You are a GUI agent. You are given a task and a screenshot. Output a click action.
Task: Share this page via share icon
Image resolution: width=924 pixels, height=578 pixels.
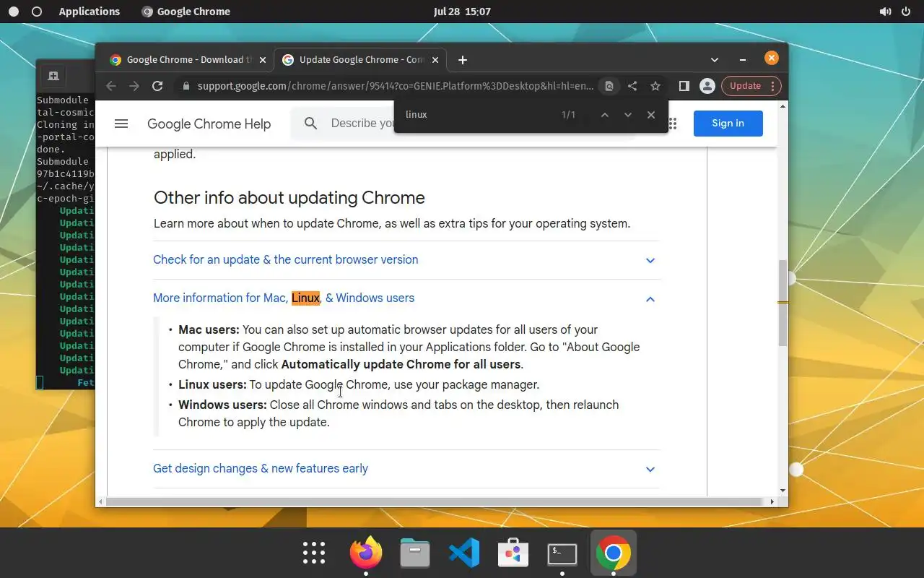click(x=632, y=86)
